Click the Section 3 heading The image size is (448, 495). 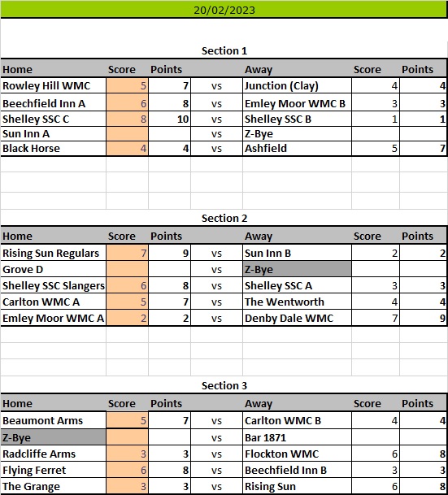(224, 385)
